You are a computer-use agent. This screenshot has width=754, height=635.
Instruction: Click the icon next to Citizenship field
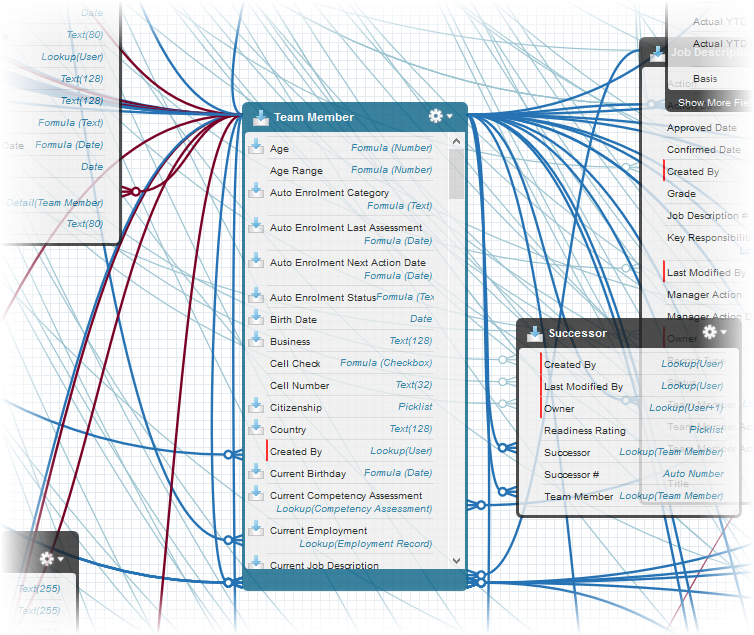click(x=256, y=407)
